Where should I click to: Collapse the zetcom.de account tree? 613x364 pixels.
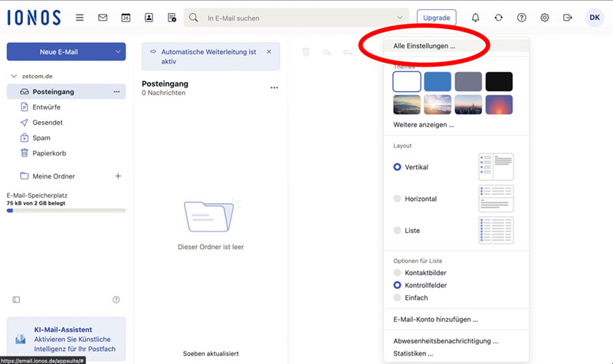(14, 77)
